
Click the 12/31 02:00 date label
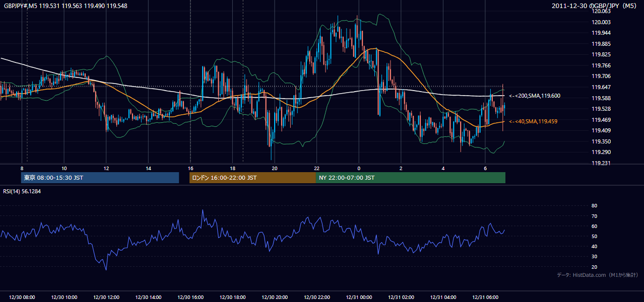click(401, 297)
